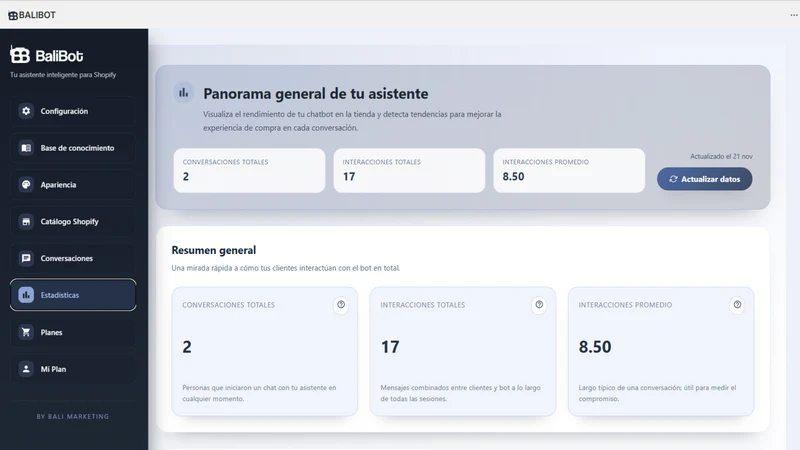Screen dimensions: 800x450
Task: Click the Apariencia palette icon
Action: coord(26,185)
